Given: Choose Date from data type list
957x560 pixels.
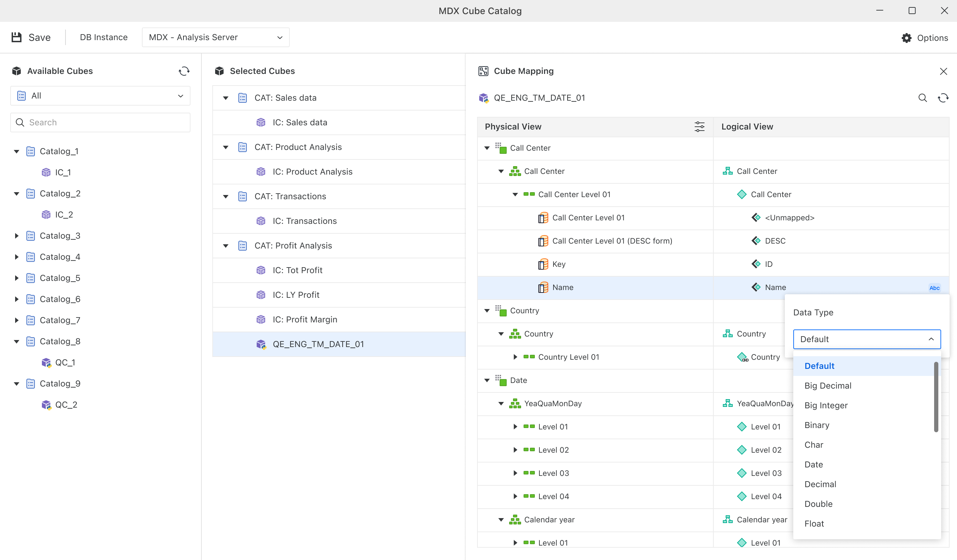Looking at the screenshot, I should pos(813,464).
